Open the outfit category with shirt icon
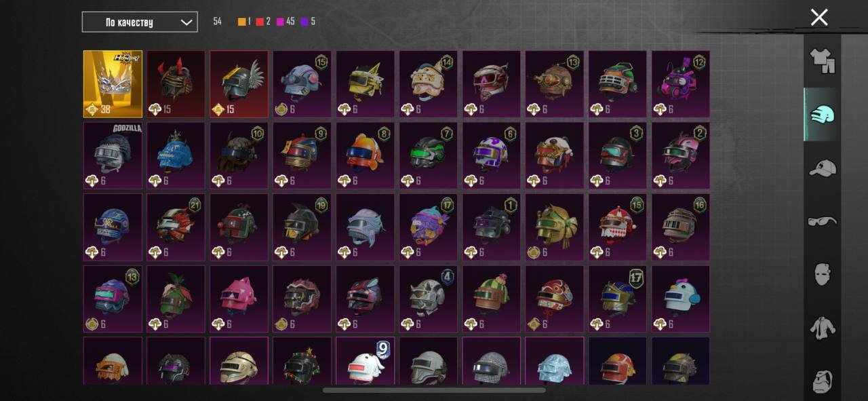The height and width of the screenshot is (401, 868). coord(822,60)
